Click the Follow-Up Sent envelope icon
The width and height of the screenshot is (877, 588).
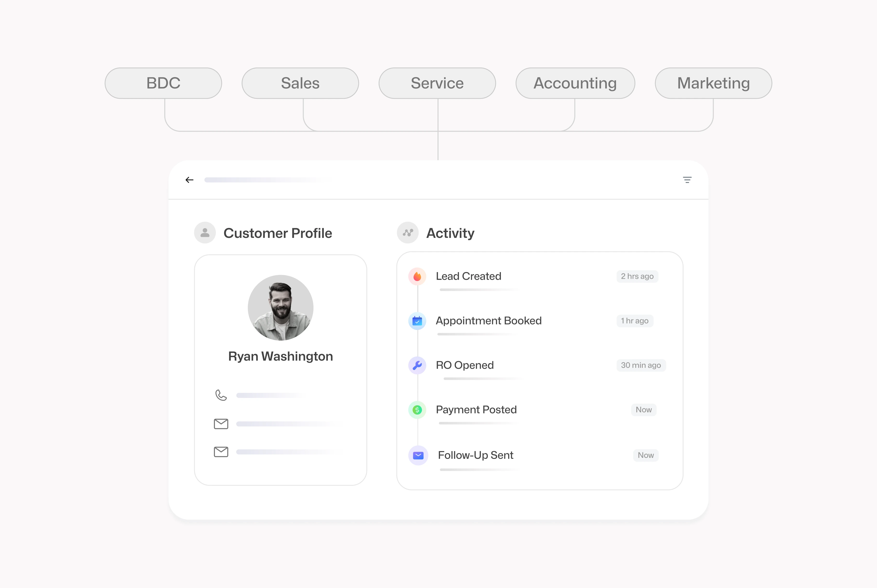tap(418, 455)
